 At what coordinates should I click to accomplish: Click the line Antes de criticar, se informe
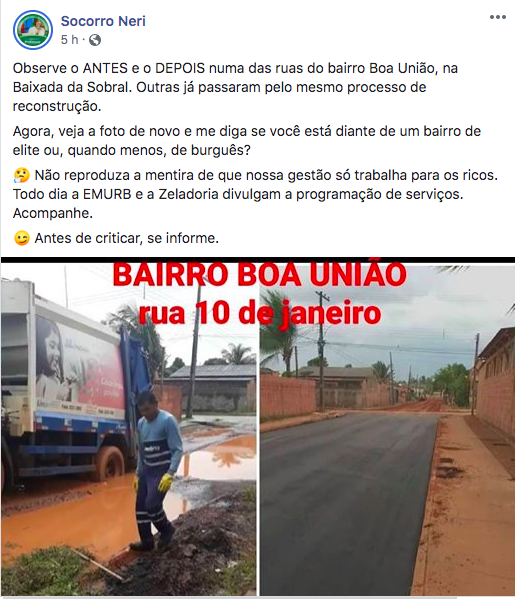point(126,238)
